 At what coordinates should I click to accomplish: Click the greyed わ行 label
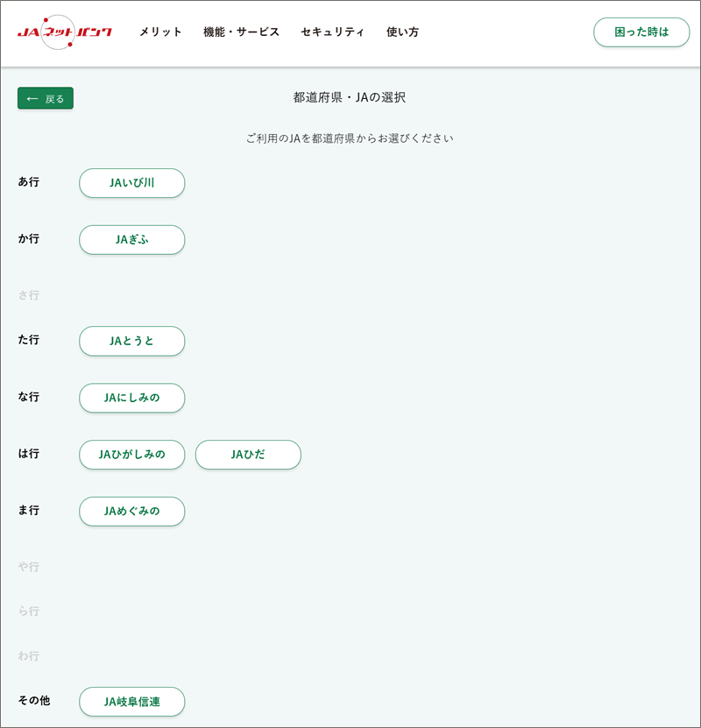[29, 656]
